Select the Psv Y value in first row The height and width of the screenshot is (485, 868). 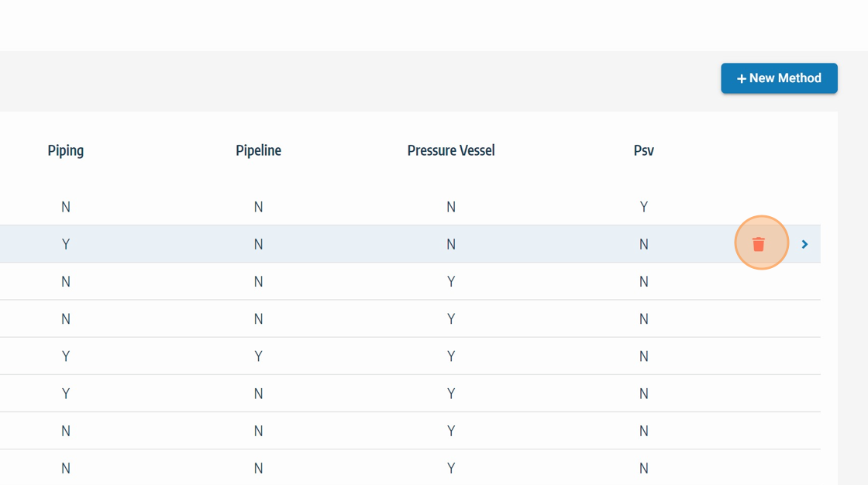(643, 207)
